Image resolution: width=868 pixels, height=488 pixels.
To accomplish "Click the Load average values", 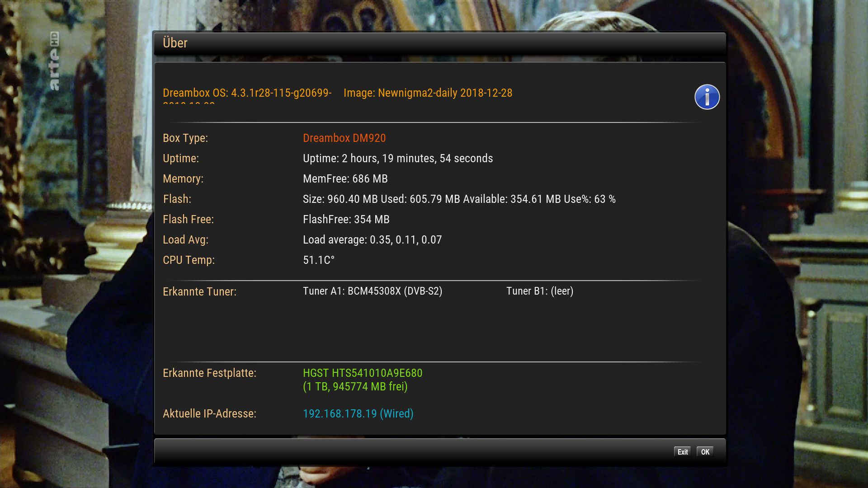I will coord(373,240).
